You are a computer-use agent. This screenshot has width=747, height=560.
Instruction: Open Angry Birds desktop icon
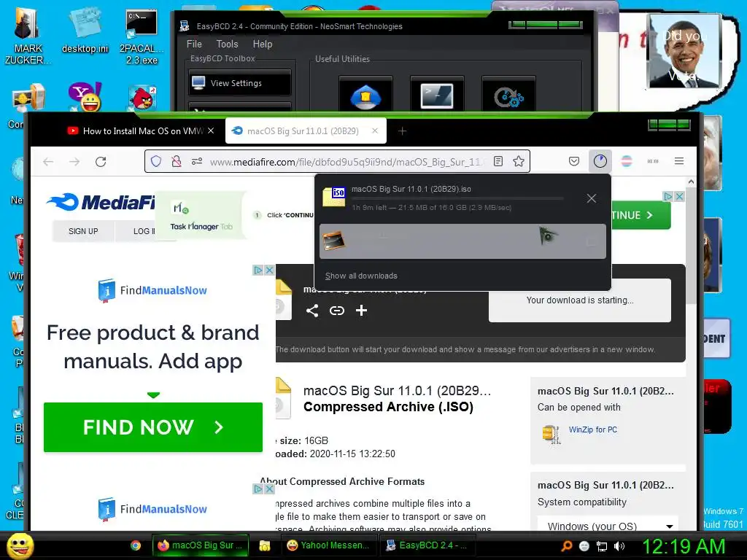tap(142, 98)
